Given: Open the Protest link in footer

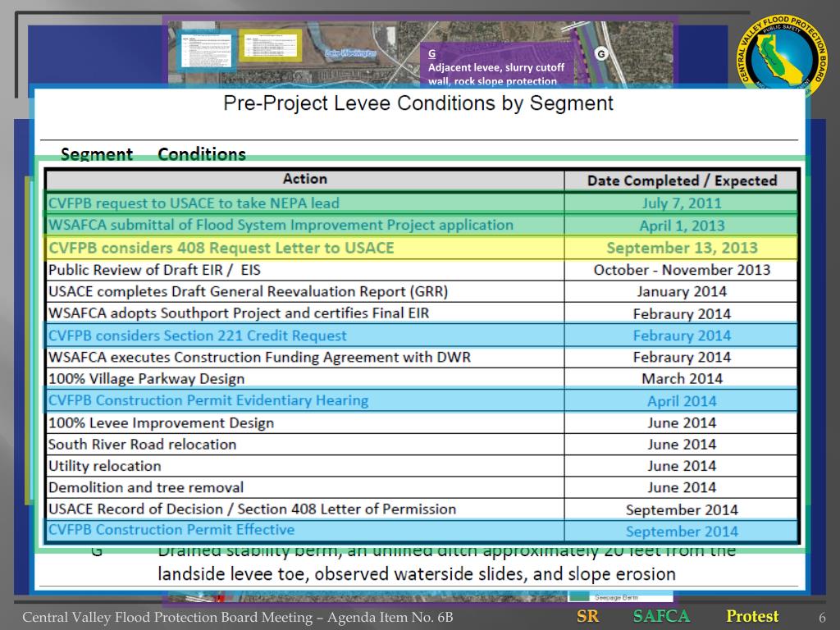Looking at the screenshot, I should click(x=752, y=617).
